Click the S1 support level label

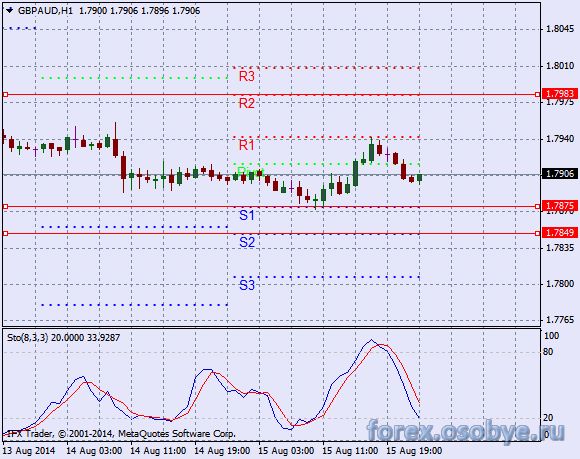(247, 215)
